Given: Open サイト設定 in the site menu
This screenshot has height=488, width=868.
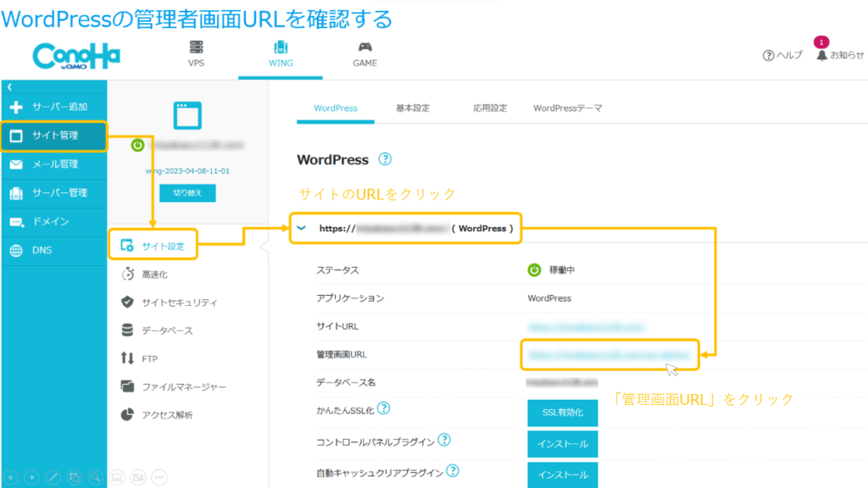Looking at the screenshot, I should (153, 246).
